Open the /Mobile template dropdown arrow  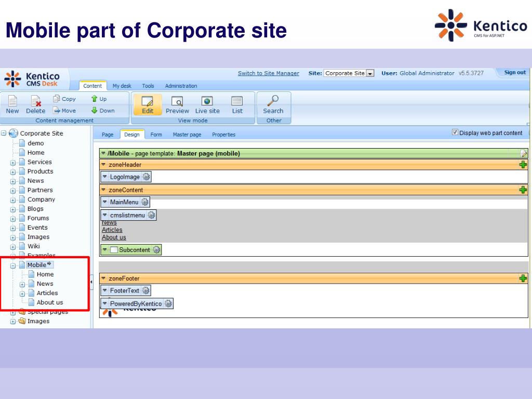coord(103,153)
